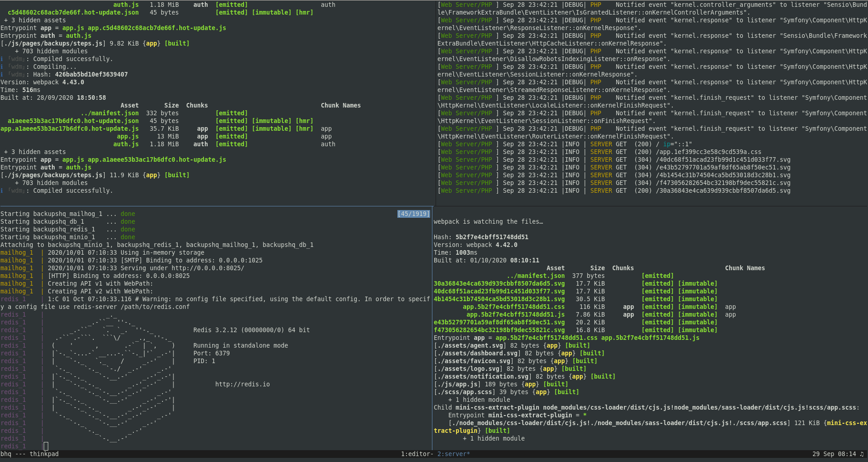
Task: Click 'Creating API v1 with WebPath:' line
Action: point(77,283)
